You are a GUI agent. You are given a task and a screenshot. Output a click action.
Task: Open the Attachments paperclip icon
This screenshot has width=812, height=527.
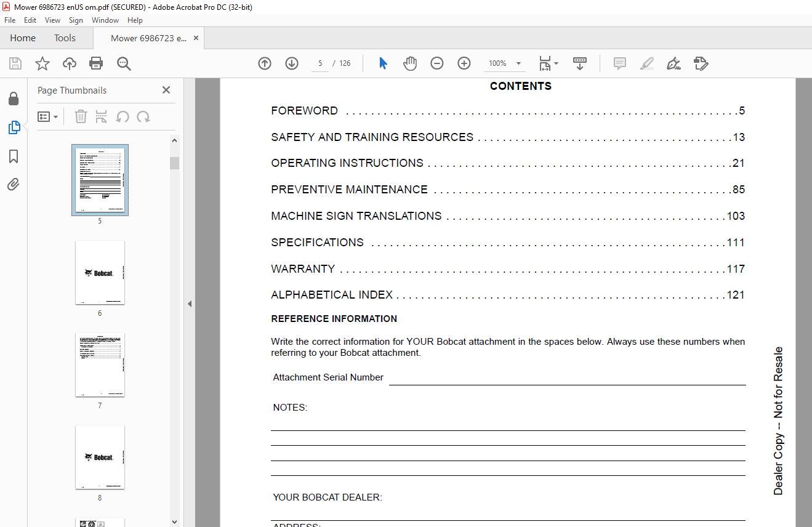pos(14,184)
